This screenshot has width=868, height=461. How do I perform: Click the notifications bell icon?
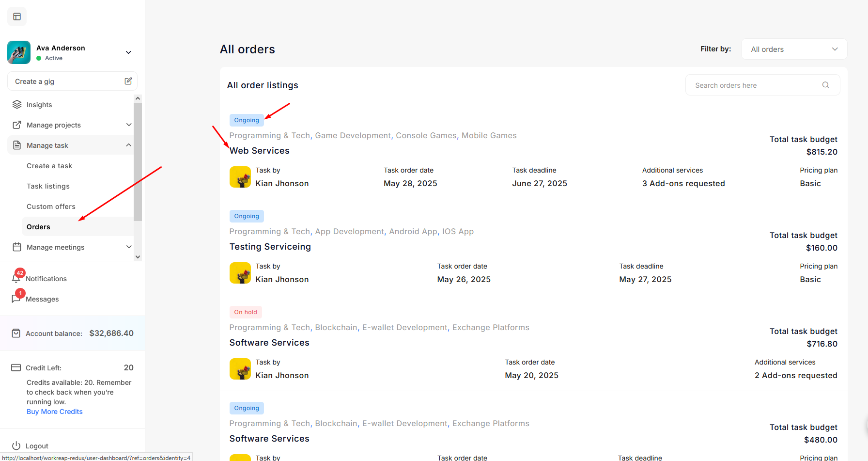(x=16, y=278)
